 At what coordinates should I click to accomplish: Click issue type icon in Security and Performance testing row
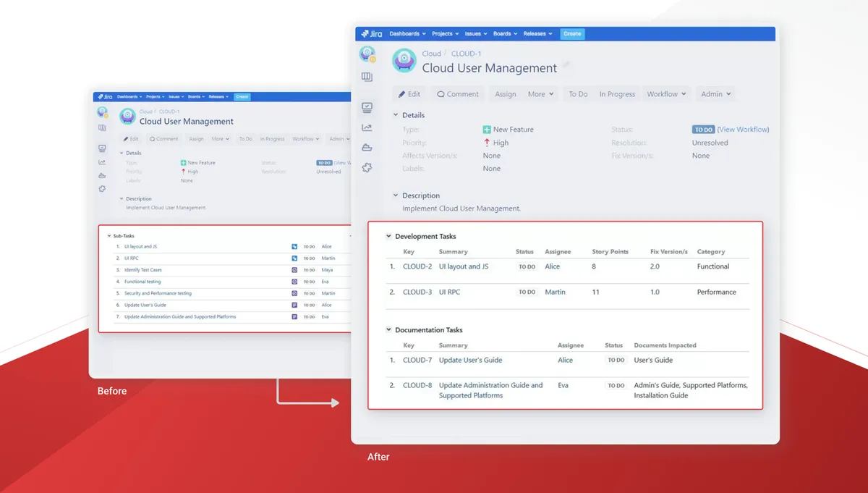click(294, 293)
